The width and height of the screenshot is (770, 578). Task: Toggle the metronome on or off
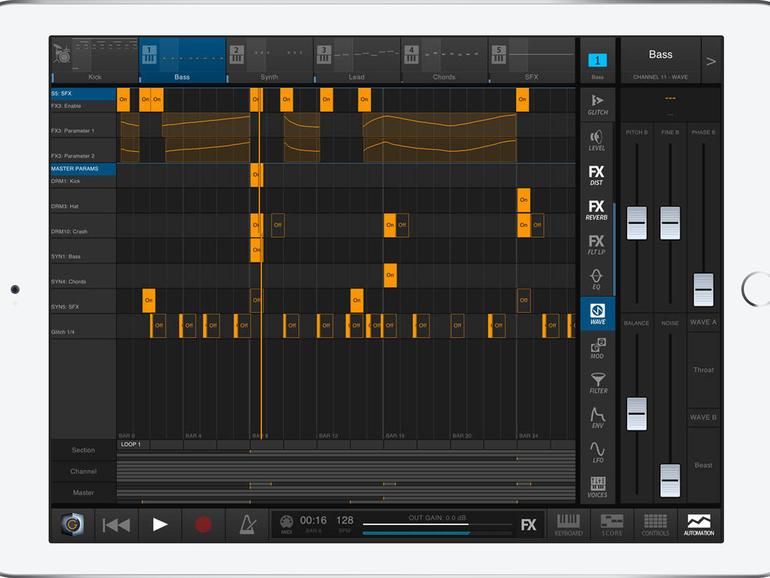point(246,524)
